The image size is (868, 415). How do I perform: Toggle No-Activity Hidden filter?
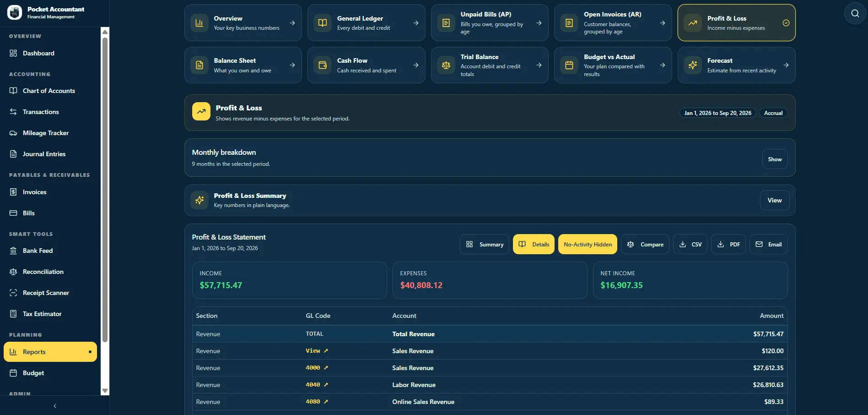point(588,244)
